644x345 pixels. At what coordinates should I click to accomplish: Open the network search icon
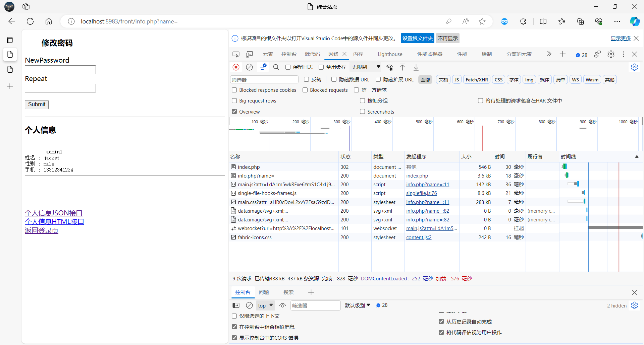[276, 67]
